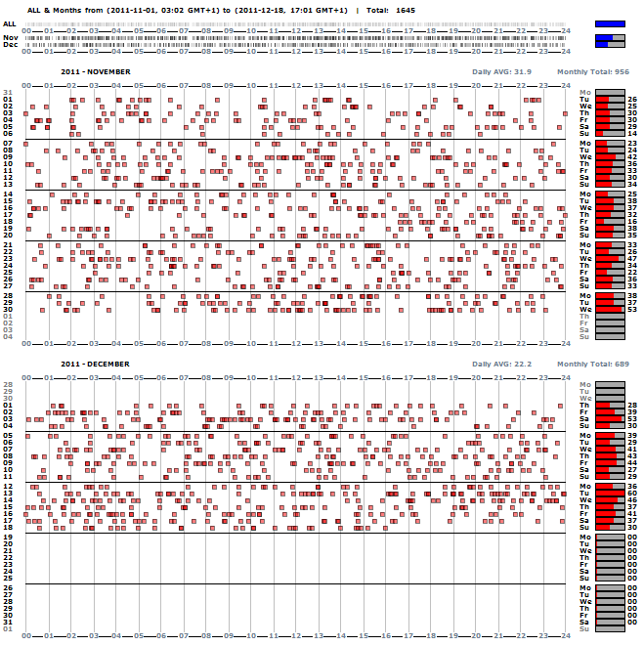Viewport: 644px width, 646px height.
Task: Open the 2011 - NOVEMBER heading
Action: click(94, 72)
